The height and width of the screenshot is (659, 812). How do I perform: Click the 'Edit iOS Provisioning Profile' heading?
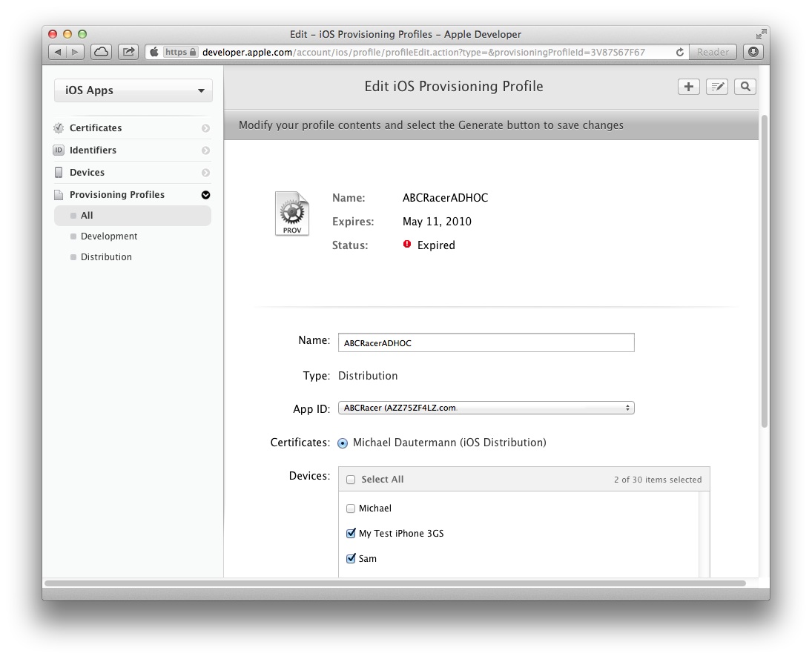click(x=454, y=87)
